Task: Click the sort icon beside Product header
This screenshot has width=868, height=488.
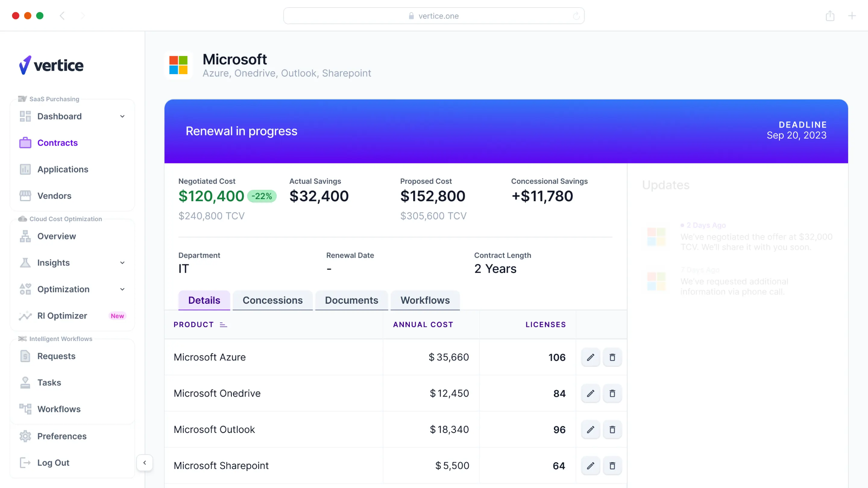Action: point(224,324)
